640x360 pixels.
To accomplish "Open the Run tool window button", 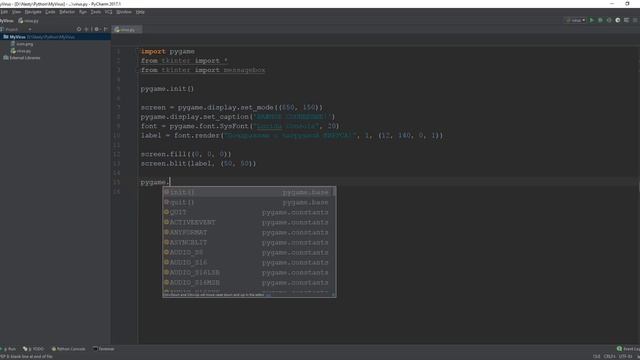I will coord(9,349).
